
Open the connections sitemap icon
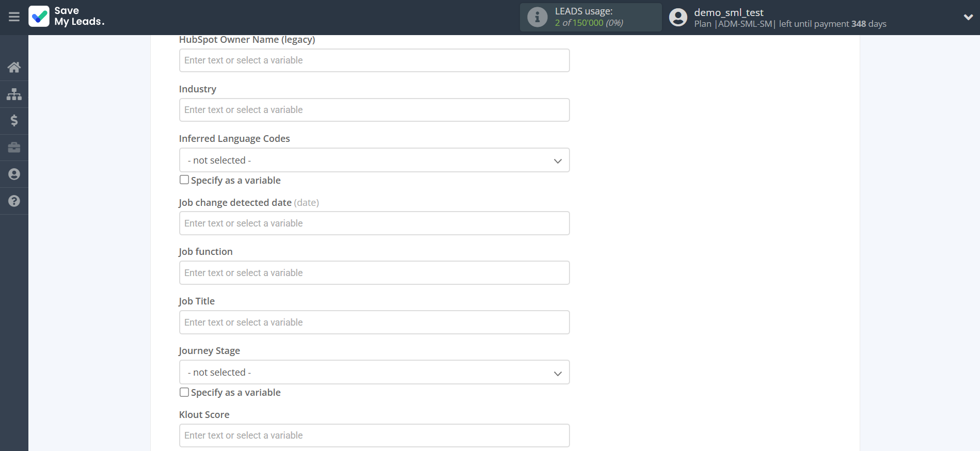(x=14, y=94)
